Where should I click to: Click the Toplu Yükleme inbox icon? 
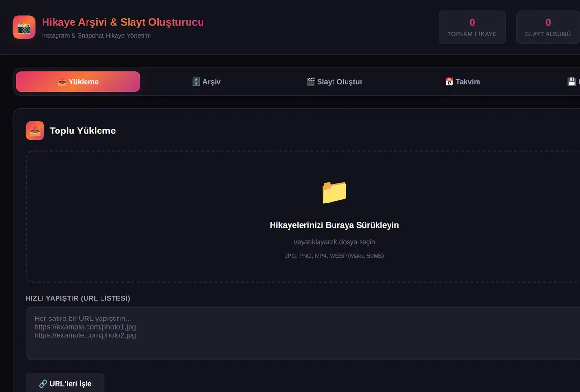click(35, 131)
